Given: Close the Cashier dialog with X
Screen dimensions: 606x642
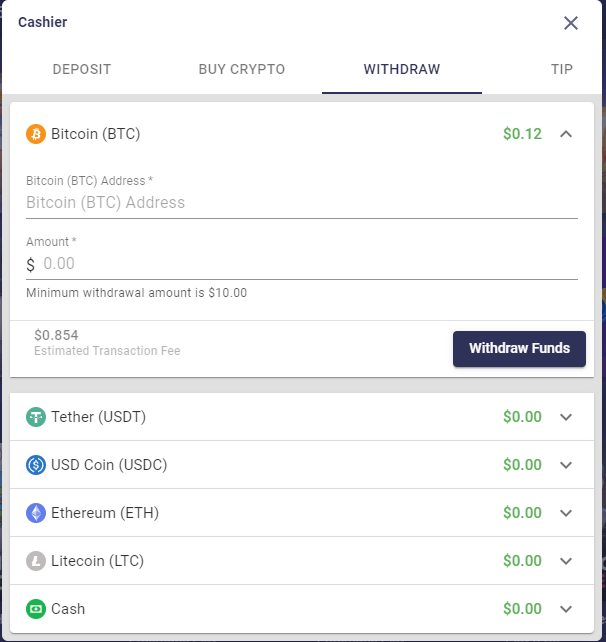Looking at the screenshot, I should pos(571,23).
